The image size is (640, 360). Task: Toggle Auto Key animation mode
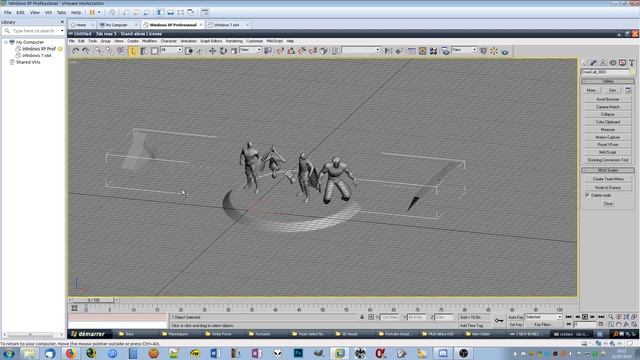[516, 317]
